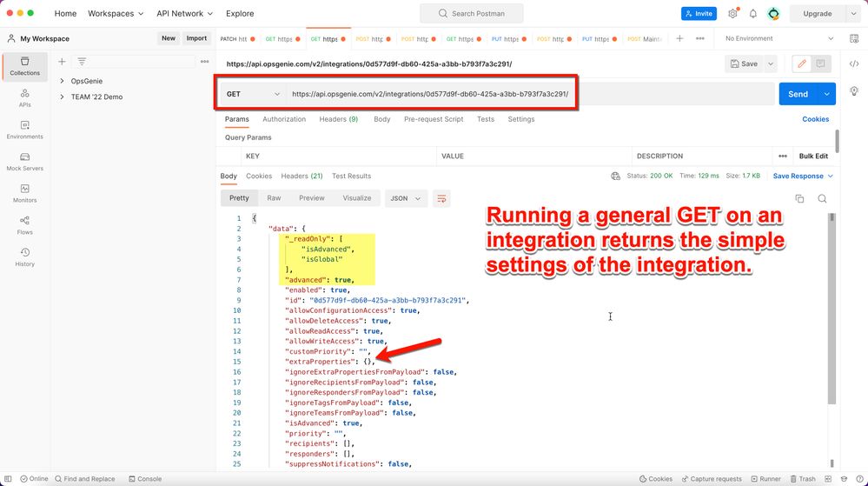The height and width of the screenshot is (486, 868).
Task: Select the Visualize response view
Action: [357, 198]
